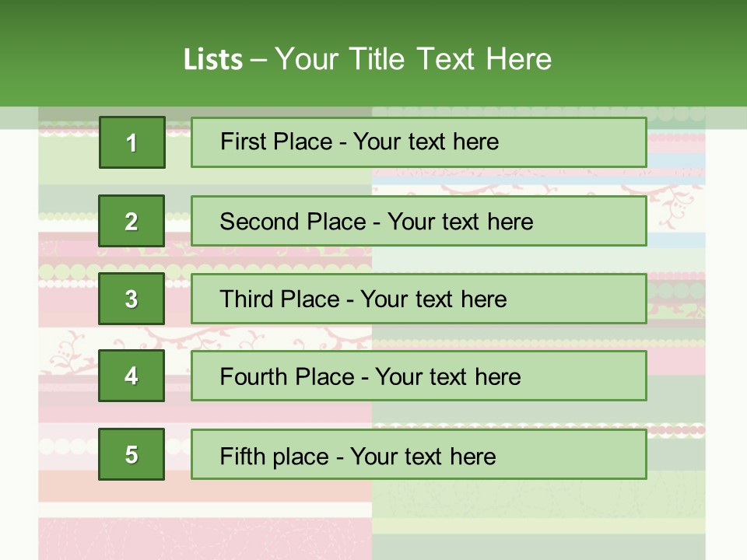This screenshot has width=747, height=560.
Task: Click empty green header area left of title
Action: point(86,54)
